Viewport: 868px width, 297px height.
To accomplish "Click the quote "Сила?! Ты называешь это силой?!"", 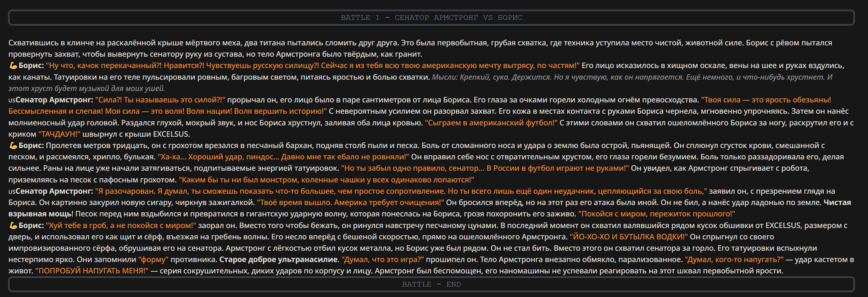I will (x=160, y=100).
